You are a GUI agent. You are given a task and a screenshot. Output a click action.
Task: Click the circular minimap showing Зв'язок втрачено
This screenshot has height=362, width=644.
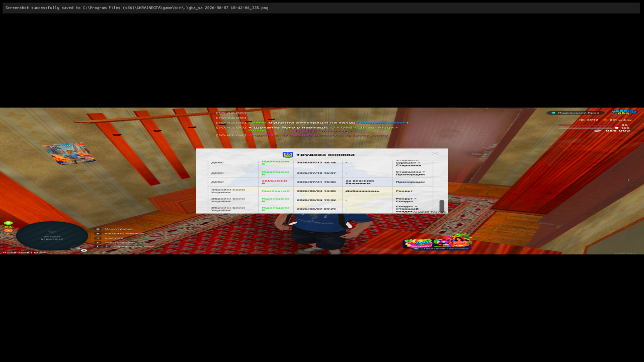[52, 236]
